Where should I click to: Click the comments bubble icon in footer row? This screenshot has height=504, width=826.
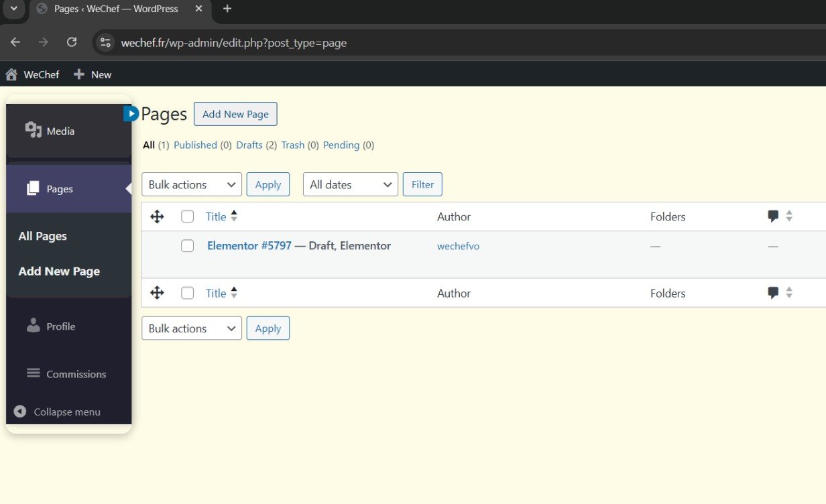pos(773,293)
